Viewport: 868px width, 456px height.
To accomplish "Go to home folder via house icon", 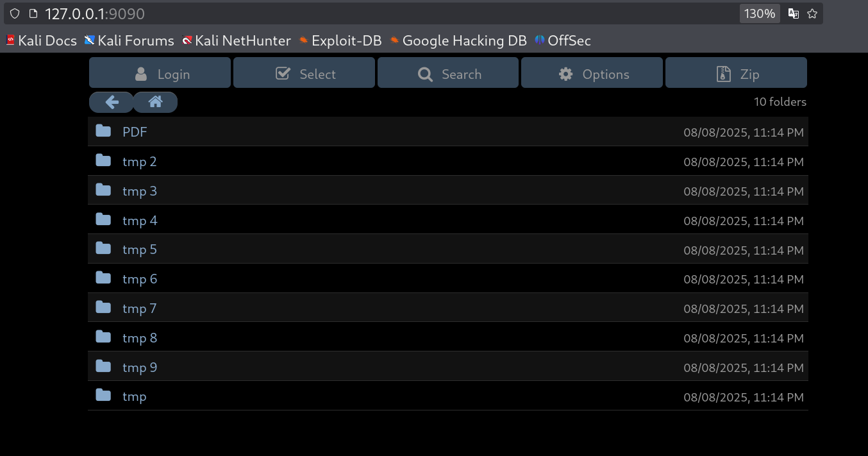I will pos(155,102).
